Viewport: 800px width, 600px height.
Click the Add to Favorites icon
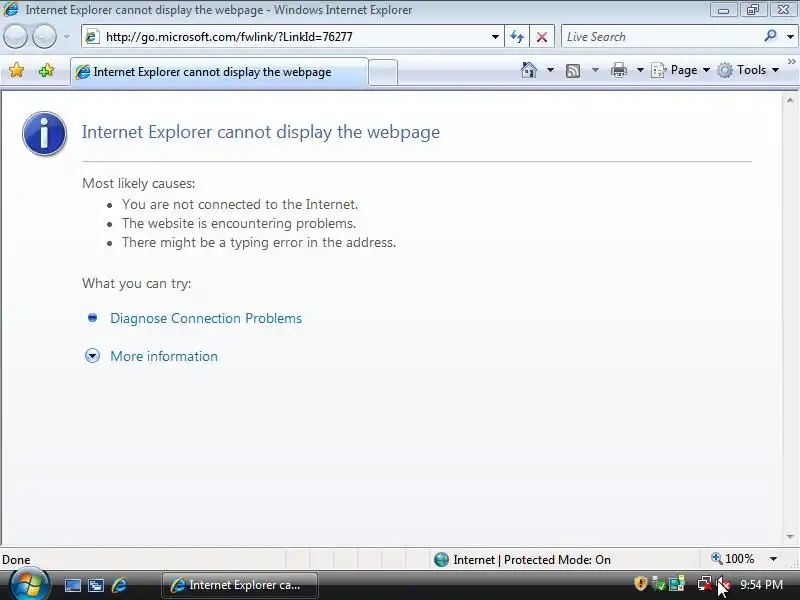(46, 70)
